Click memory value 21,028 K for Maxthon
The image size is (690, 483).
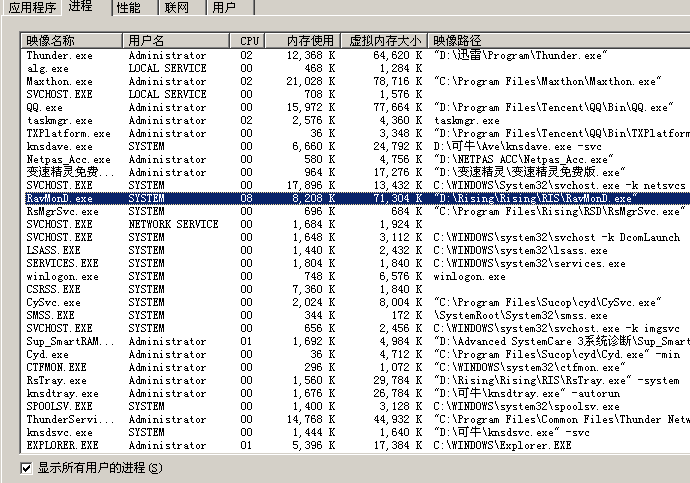coord(311,81)
